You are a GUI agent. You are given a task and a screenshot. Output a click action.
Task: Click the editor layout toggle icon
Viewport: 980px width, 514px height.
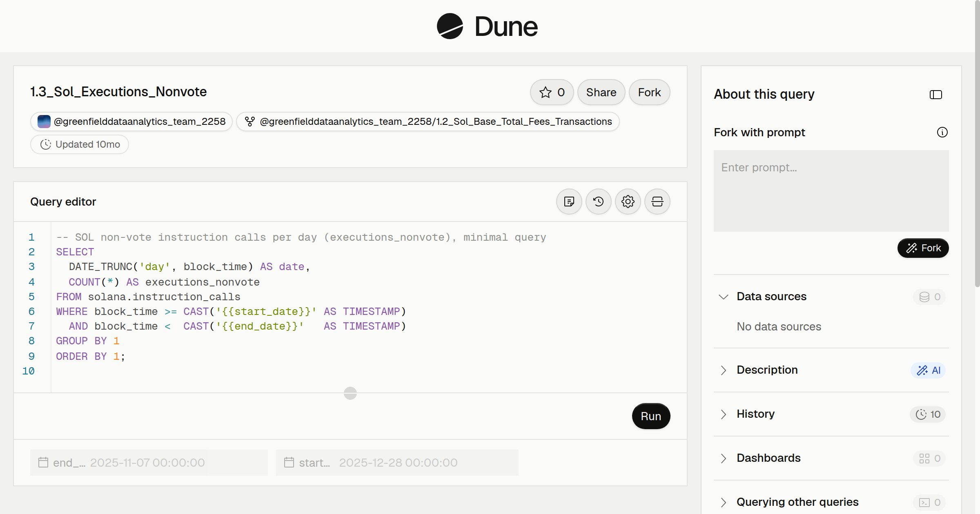click(657, 202)
